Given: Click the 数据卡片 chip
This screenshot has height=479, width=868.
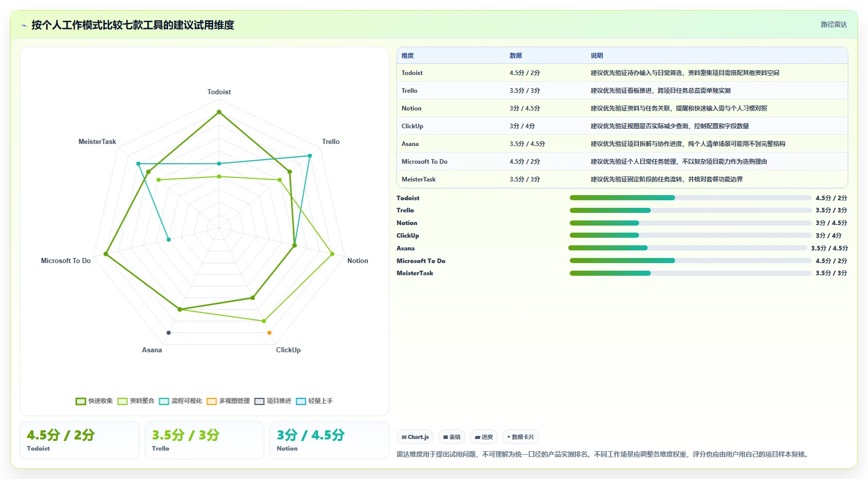Looking at the screenshot, I should coord(521,437).
